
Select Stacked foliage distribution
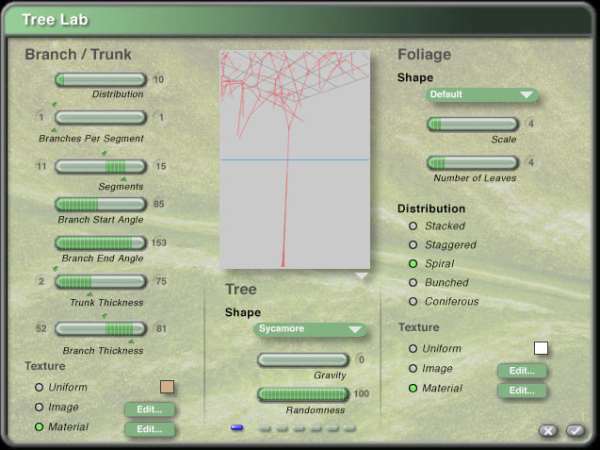point(413,226)
